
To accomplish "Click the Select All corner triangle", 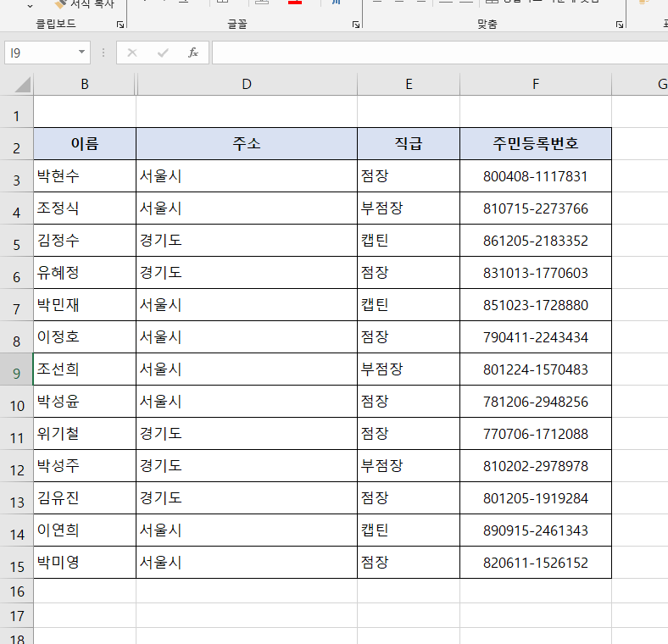I will pyautogui.click(x=23, y=85).
